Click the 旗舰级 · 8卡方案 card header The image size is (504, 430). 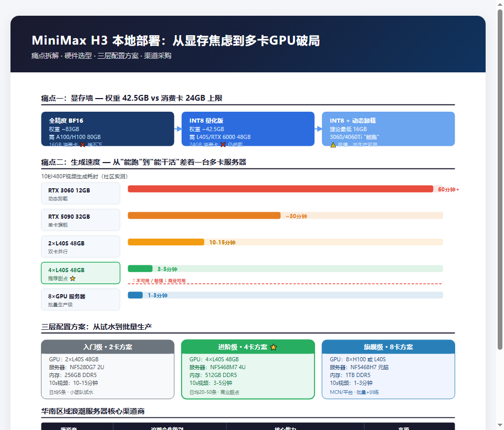pyautogui.click(x=388, y=347)
